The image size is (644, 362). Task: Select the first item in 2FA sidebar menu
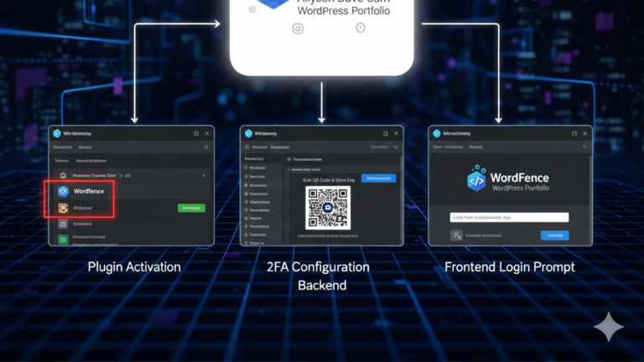coord(257,168)
